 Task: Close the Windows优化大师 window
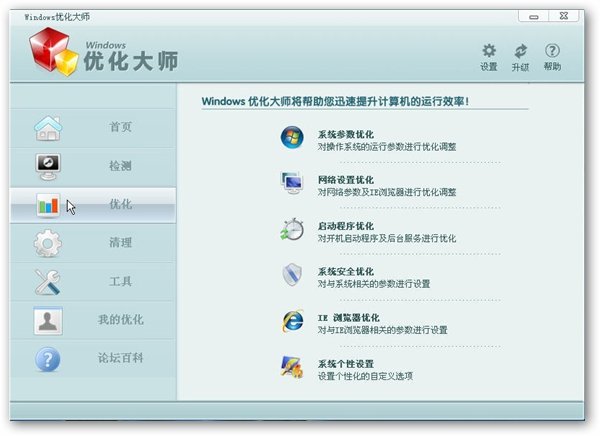coord(564,16)
